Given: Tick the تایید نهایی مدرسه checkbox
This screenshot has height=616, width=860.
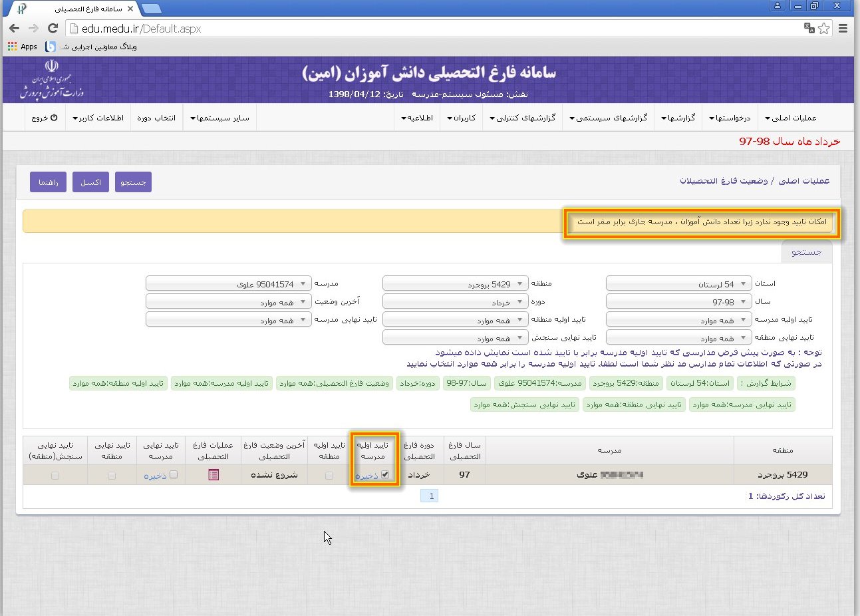Looking at the screenshot, I should 174,474.
